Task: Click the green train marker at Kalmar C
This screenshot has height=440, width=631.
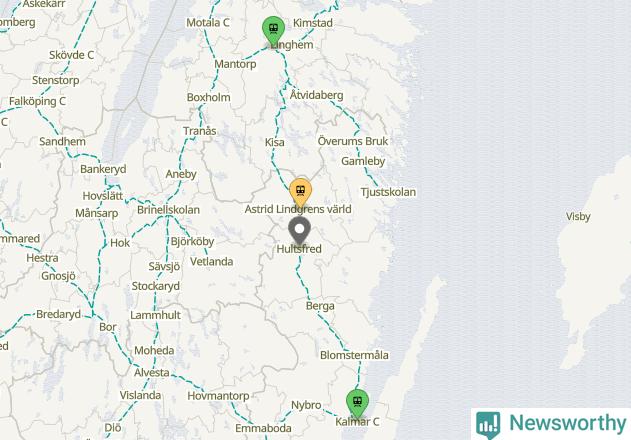Action: (x=357, y=403)
